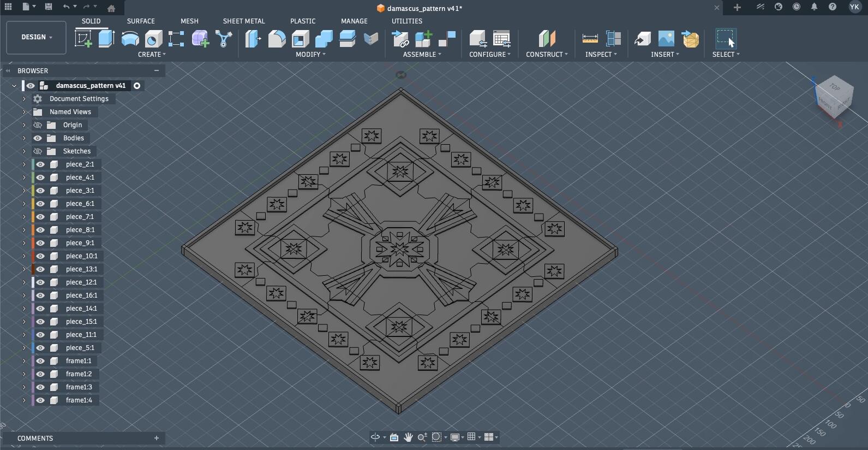Switch to the Mesh tab

(189, 21)
